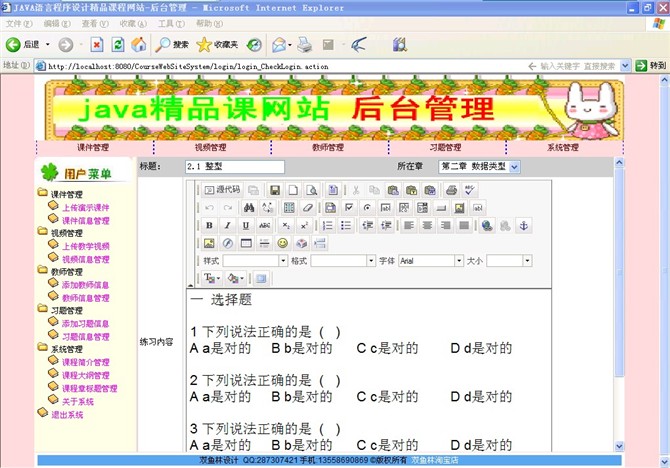Viewport: 670px width, 468px height.
Task: Toggle Bold formatting
Action: pos(209,225)
